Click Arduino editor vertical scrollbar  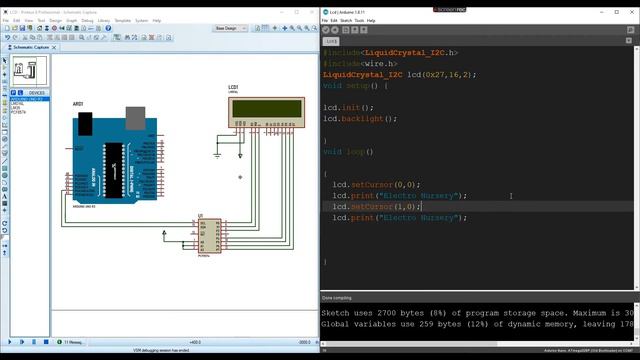point(637,167)
